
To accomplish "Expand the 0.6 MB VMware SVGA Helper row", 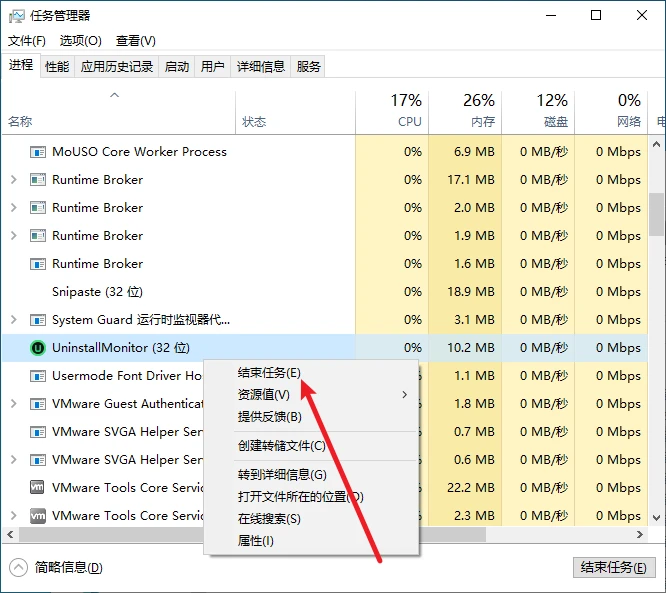I will [14, 460].
